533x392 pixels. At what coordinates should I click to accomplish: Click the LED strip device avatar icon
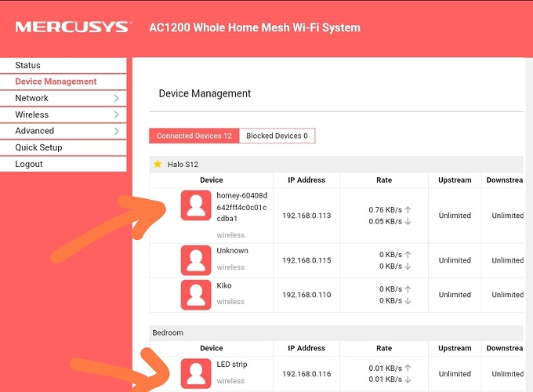[x=196, y=374]
